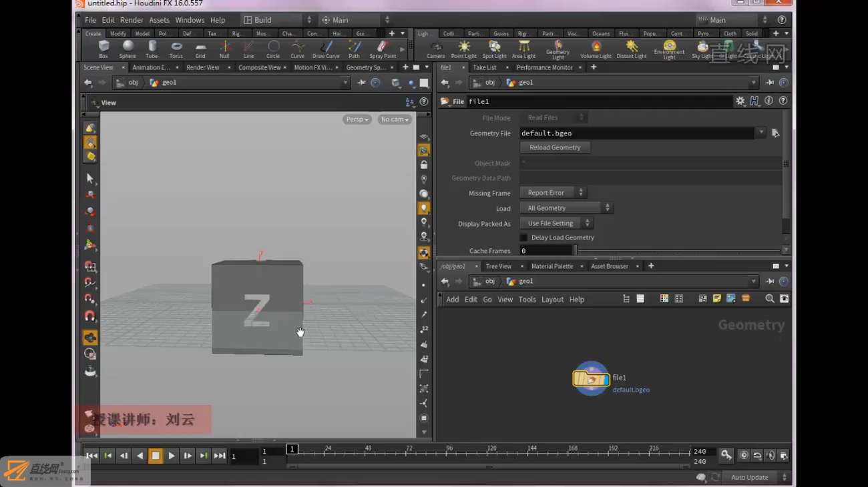The height and width of the screenshot is (487, 868).
Task: Click the file1 node icon in network
Action: click(591, 378)
